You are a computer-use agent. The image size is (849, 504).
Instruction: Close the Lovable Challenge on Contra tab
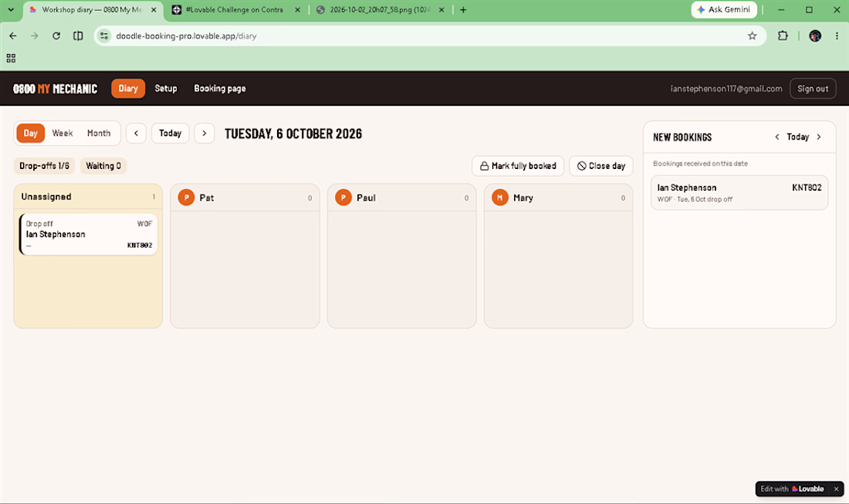(297, 10)
